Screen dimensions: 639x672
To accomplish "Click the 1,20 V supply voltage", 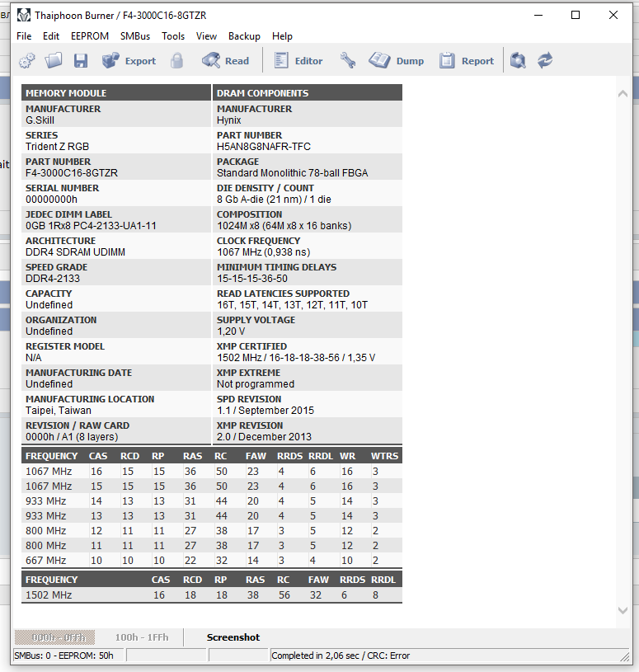I will pos(231,331).
